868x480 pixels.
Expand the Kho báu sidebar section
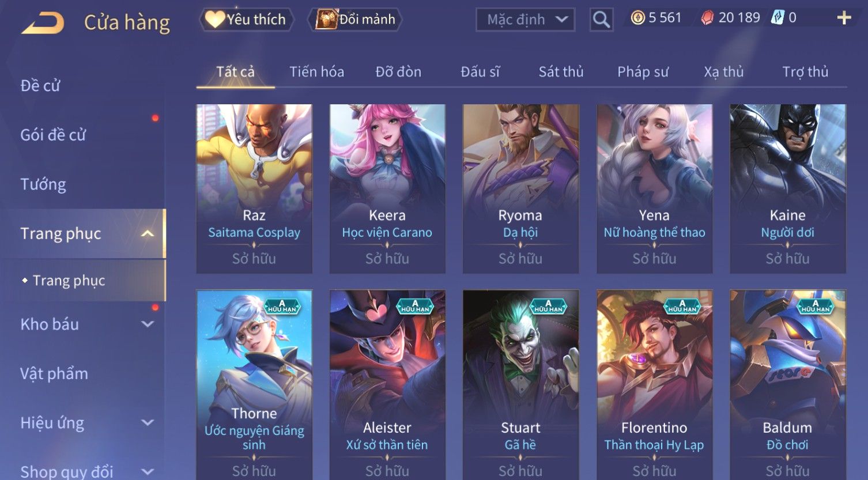tap(148, 324)
